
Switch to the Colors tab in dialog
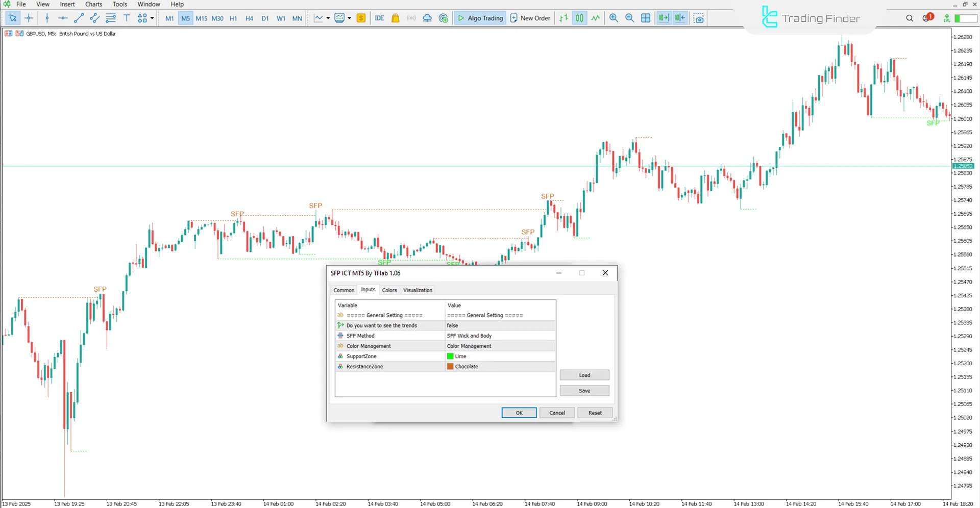click(x=389, y=290)
